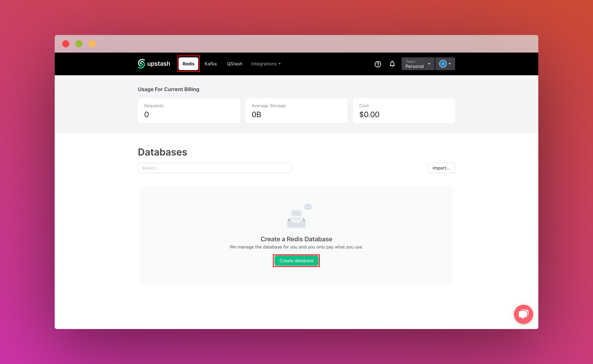This screenshot has height=364, width=593.
Task: Click the Create database button
Action: 296,260
